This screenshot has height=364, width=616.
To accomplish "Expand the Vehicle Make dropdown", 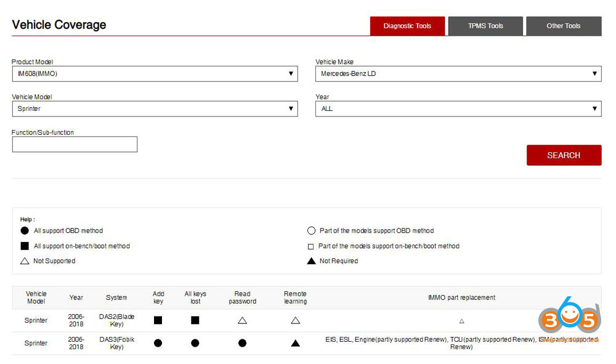I will pyautogui.click(x=458, y=74).
